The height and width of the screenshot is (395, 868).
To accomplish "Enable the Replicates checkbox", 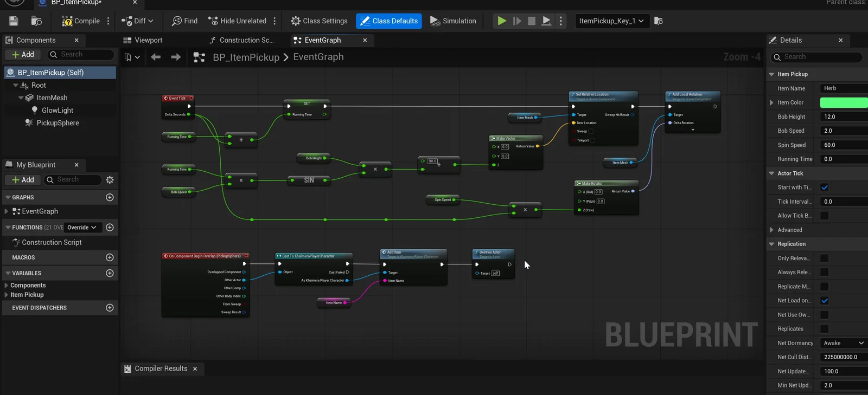I will pyautogui.click(x=824, y=329).
